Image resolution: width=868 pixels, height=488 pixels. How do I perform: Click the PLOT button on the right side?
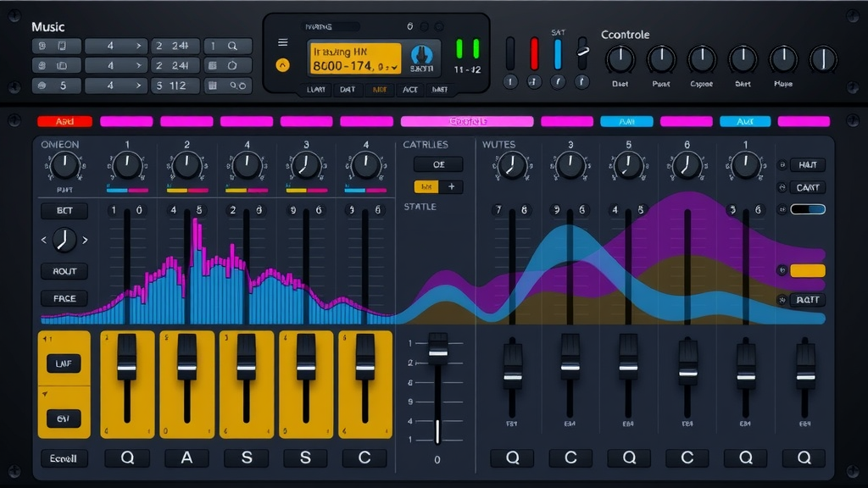[806, 300]
